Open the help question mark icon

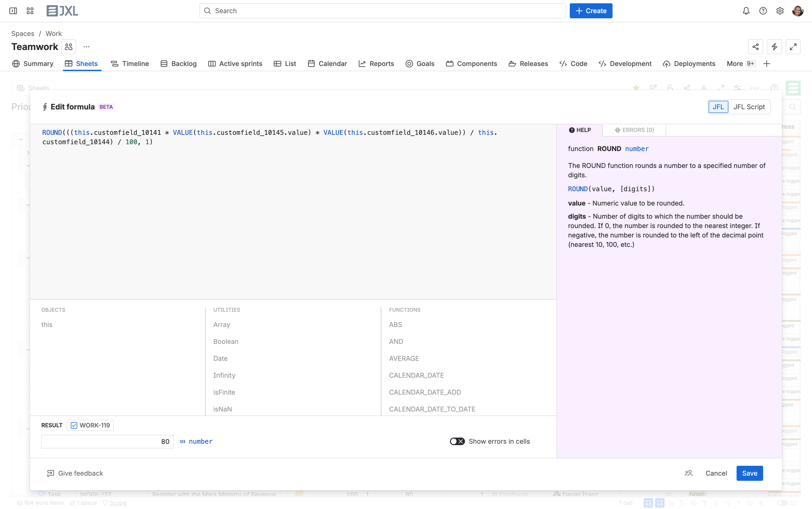click(x=763, y=11)
